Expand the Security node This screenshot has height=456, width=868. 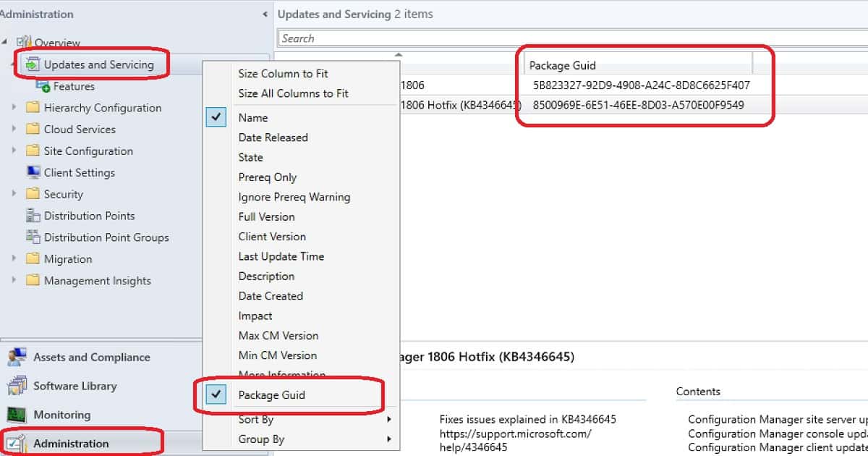coord(14,194)
